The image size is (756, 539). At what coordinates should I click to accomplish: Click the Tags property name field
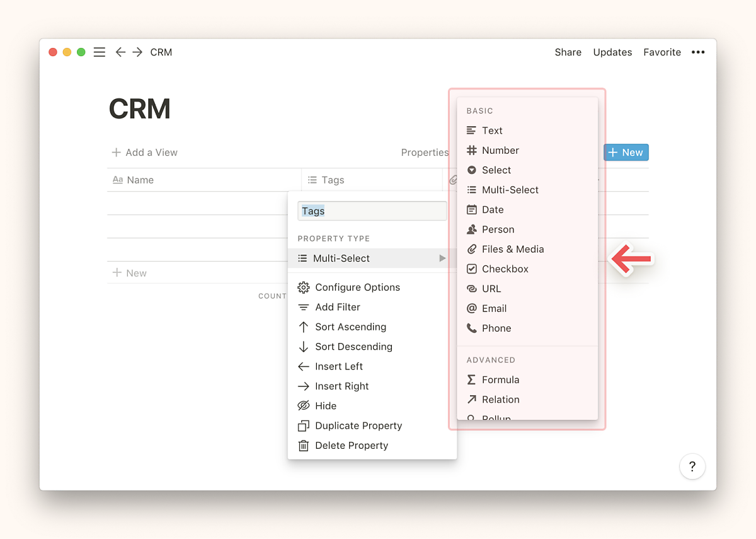(372, 211)
